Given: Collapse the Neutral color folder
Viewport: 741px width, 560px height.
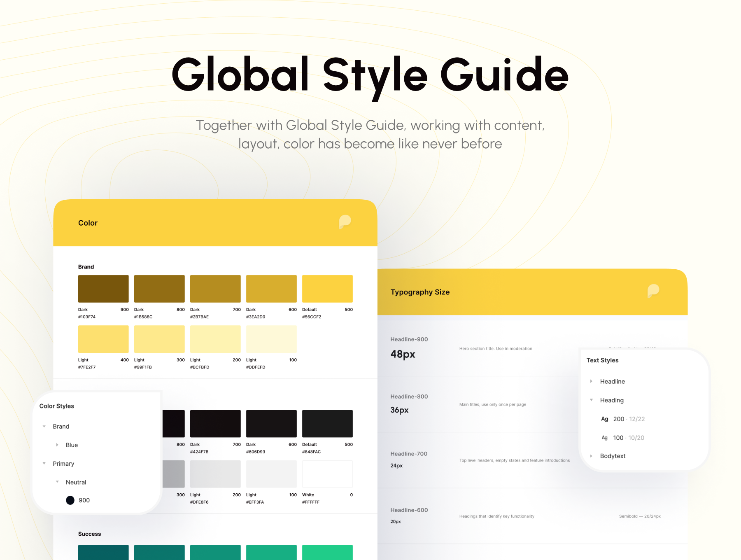Looking at the screenshot, I should point(57,482).
